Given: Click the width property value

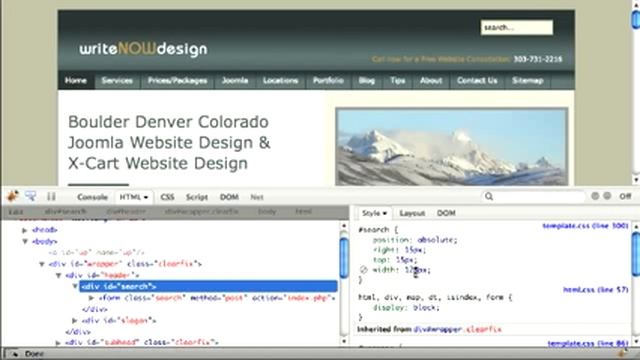Looking at the screenshot, I should [416, 269].
